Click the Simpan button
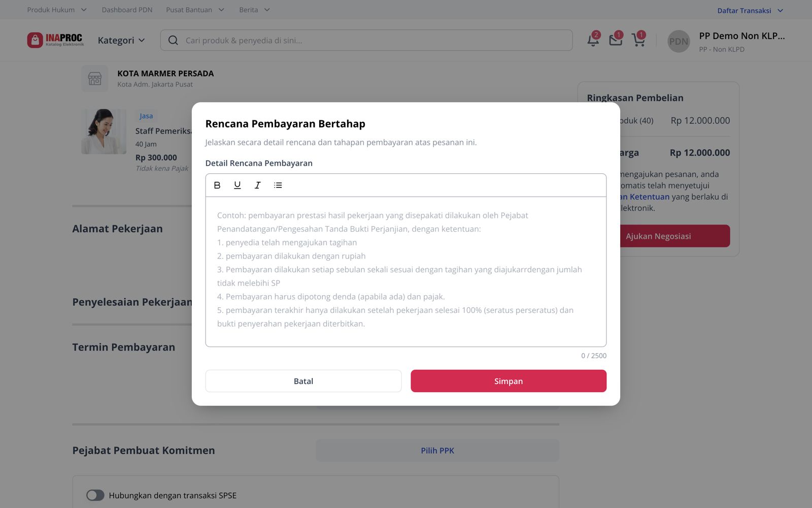812x508 pixels. tap(509, 381)
